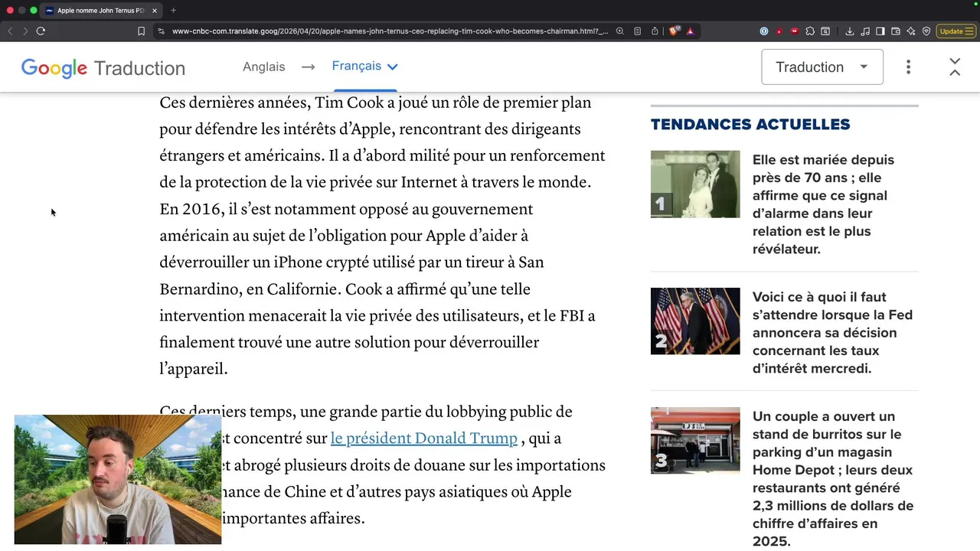Viewport: 980px width, 551px height.
Task: Click the zoom magnifier icon in address bar
Action: [x=619, y=31]
